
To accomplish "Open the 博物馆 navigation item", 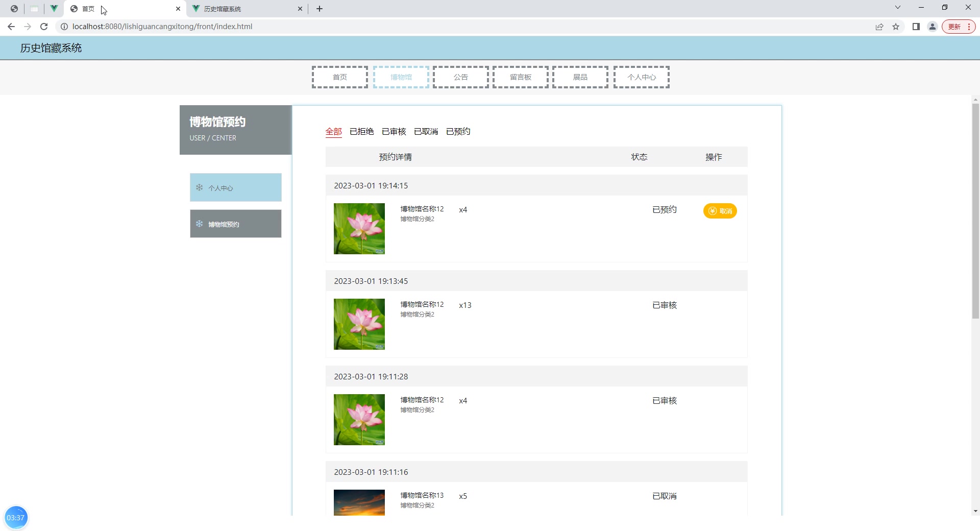I will click(x=401, y=77).
